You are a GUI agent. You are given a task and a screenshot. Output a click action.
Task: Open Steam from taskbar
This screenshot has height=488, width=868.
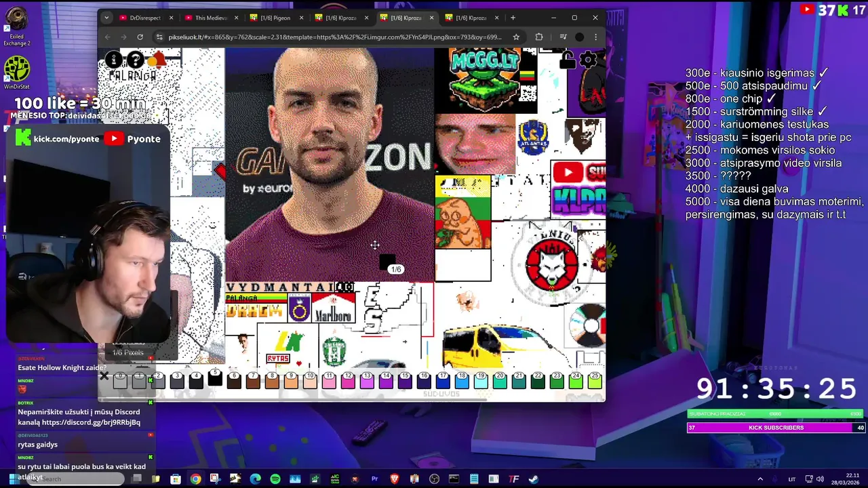pyautogui.click(x=534, y=479)
